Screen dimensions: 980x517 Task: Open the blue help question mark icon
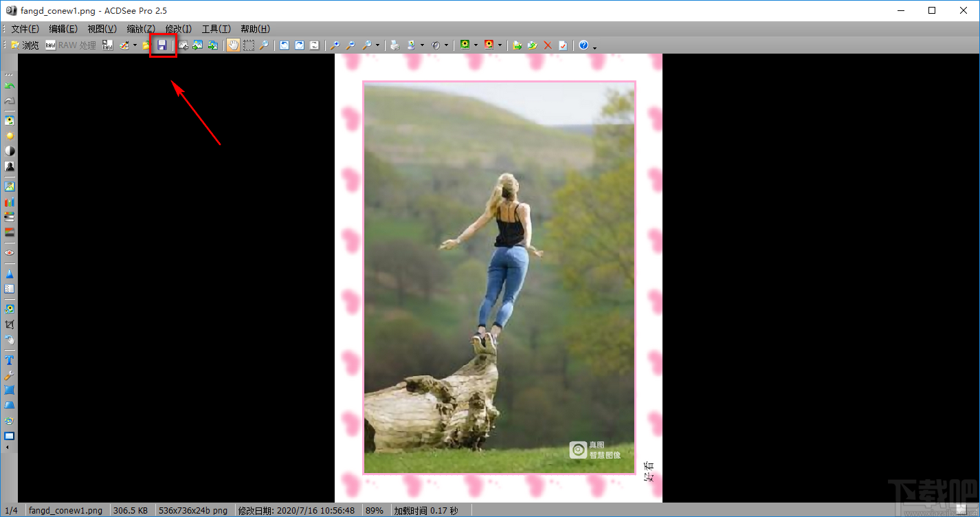pos(583,45)
